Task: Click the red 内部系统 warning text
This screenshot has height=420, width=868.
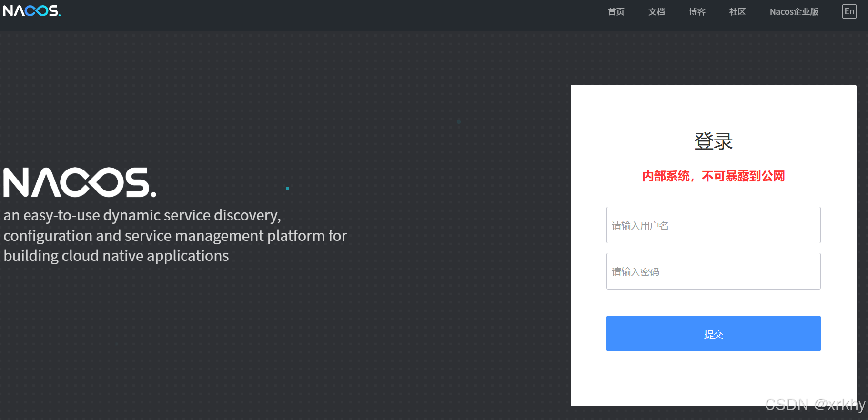Action: (713, 176)
